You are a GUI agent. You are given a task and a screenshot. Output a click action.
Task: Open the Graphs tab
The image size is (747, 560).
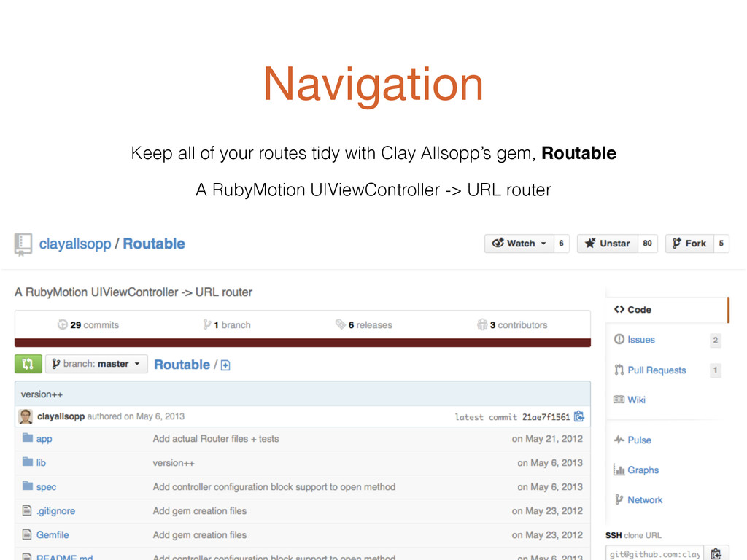pyautogui.click(x=643, y=470)
